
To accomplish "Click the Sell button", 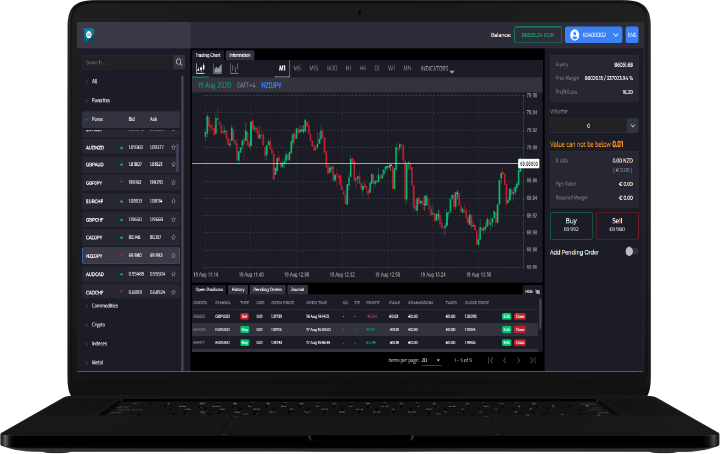I will tap(617, 224).
